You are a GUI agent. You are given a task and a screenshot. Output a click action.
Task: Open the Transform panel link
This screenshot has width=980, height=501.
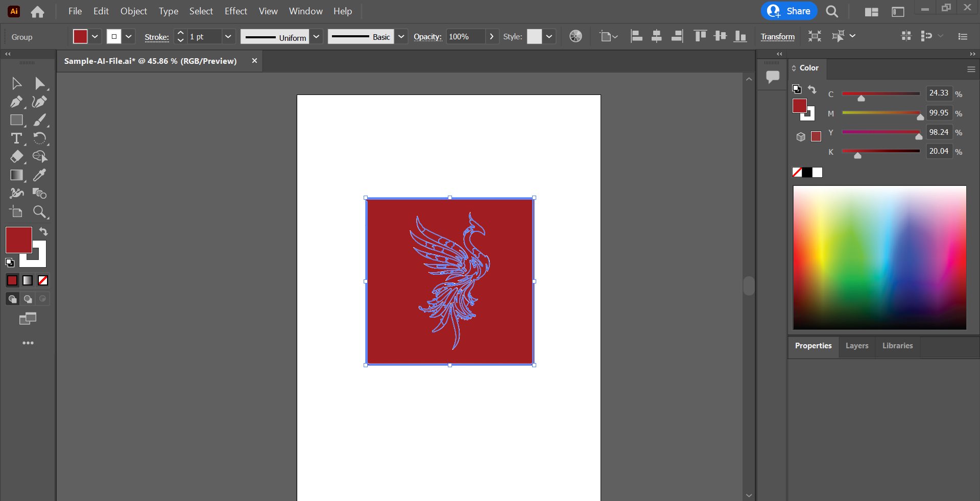pyautogui.click(x=777, y=37)
